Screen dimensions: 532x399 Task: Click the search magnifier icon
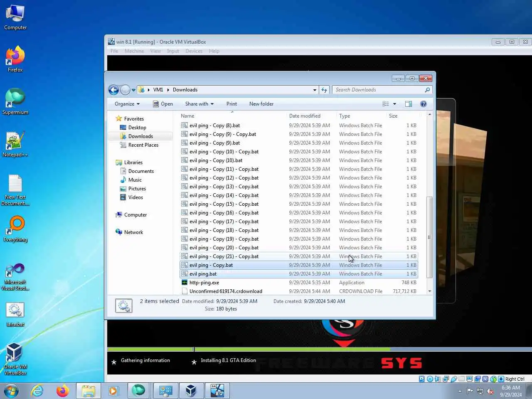click(x=427, y=90)
